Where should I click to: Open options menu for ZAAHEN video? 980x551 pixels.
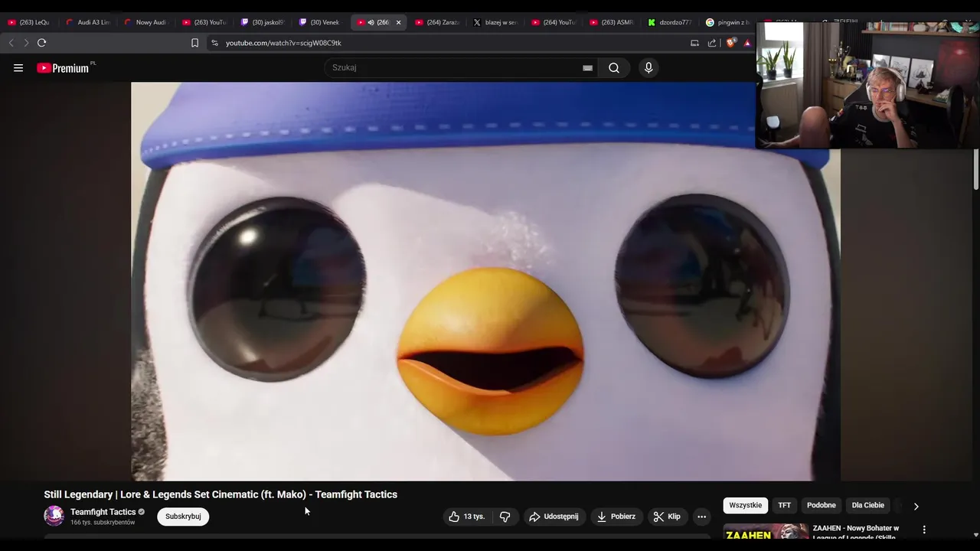(924, 530)
